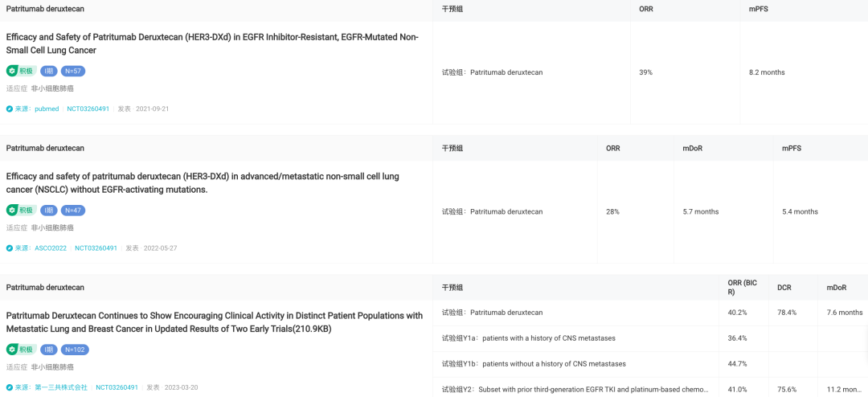Click the source icon before ASCO2022
The height and width of the screenshot is (397, 868).
click(10, 248)
